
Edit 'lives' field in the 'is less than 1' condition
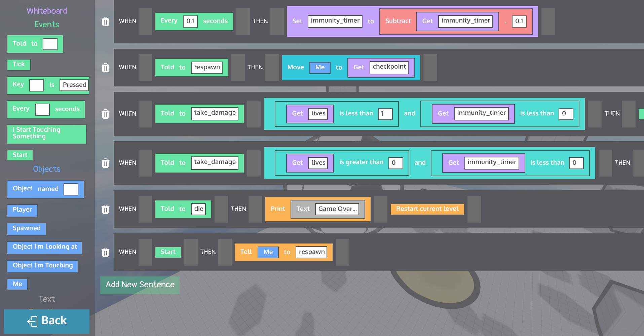(318, 114)
